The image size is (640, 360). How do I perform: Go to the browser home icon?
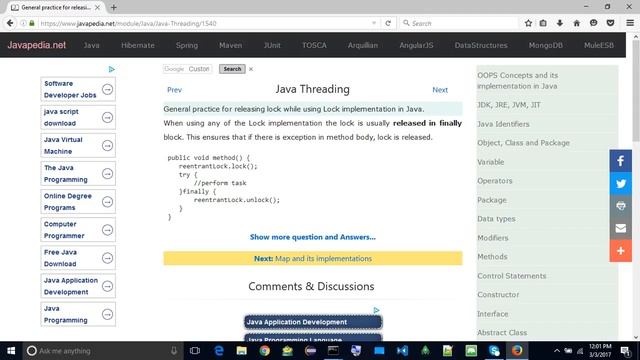[576, 23]
